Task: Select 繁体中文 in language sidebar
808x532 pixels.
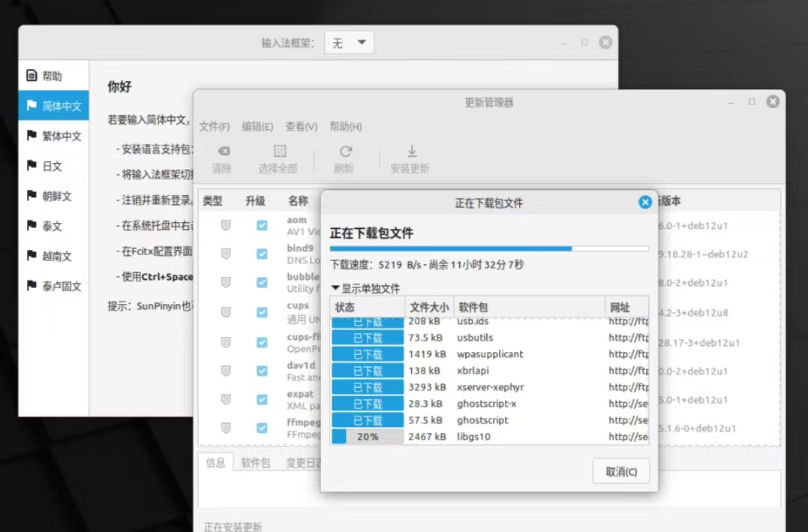Action: [x=53, y=136]
